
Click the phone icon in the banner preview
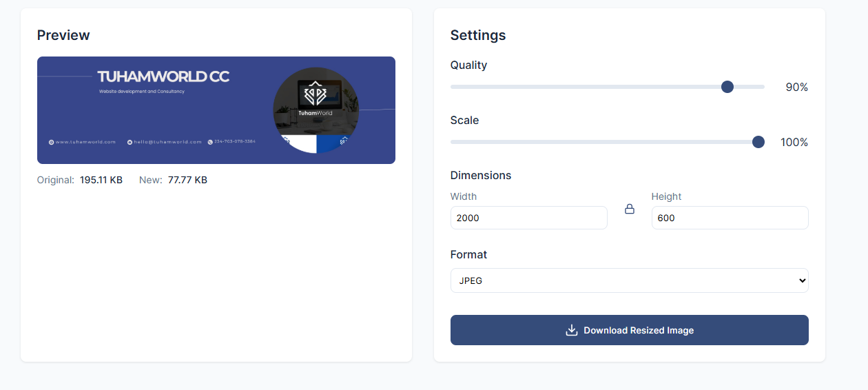[210, 142]
